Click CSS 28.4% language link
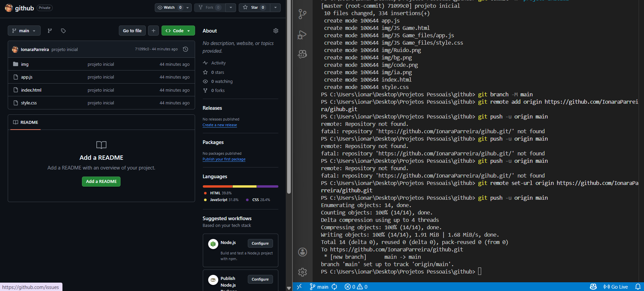Viewport: 644px width, 291px height. point(258,200)
